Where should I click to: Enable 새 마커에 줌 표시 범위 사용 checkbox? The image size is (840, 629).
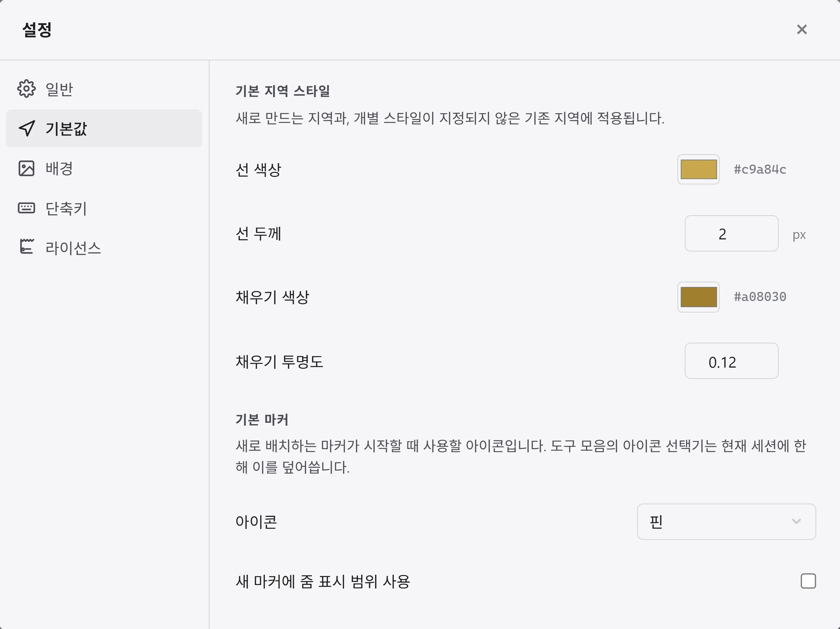point(808,581)
